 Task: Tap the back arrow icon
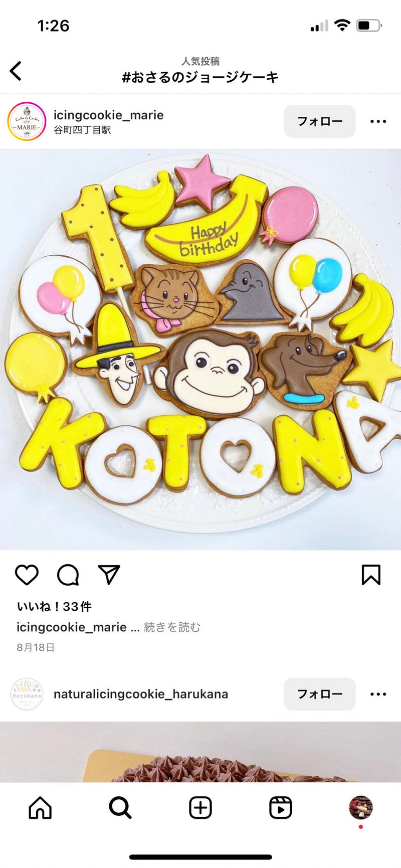tap(16, 71)
